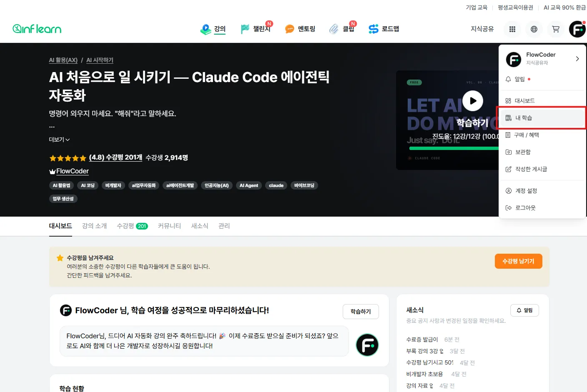Click the AI활용법 tag
This screenshot has width=587, height=392.
(62, 185)
